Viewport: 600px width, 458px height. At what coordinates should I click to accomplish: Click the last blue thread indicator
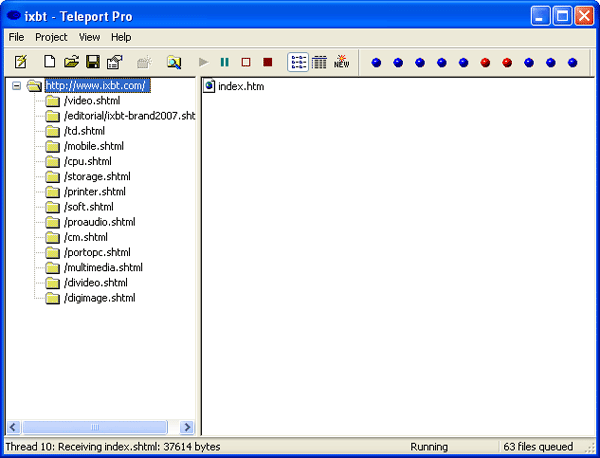coord(573,62)
